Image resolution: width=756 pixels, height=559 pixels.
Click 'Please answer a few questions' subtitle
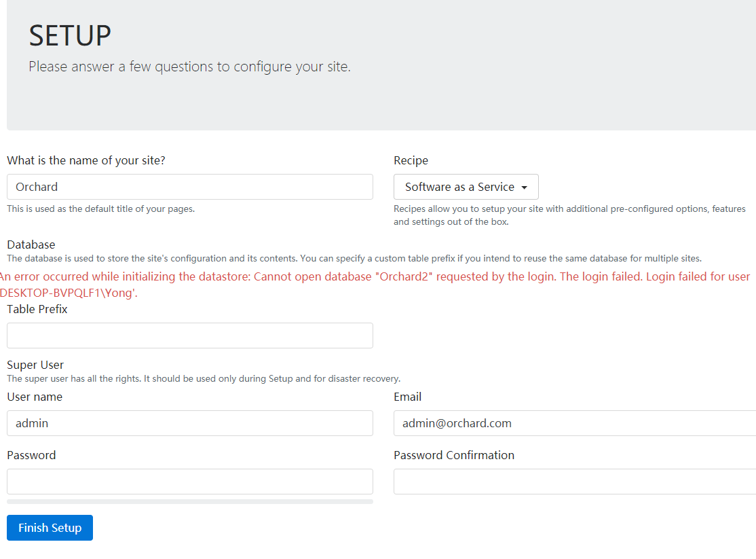pos(189,67)
